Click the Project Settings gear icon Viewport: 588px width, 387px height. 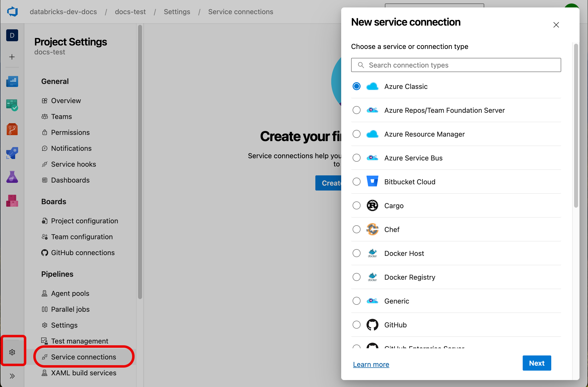pos(12,351)
